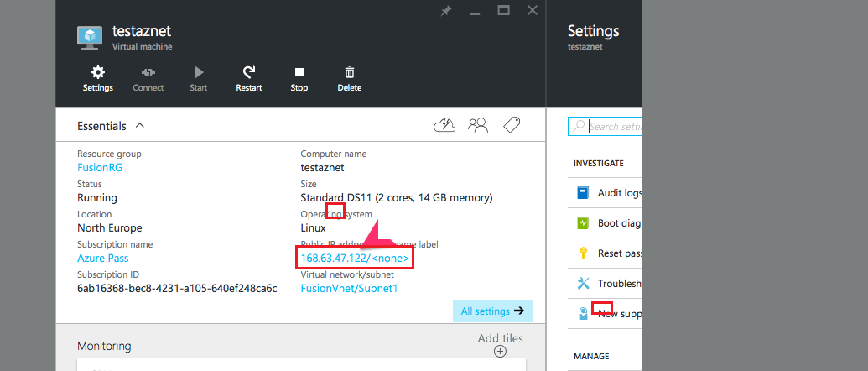This screenshot has height=371, width=868.
Task: Restart the testaznet virtual machine
Action: (248, 79)
